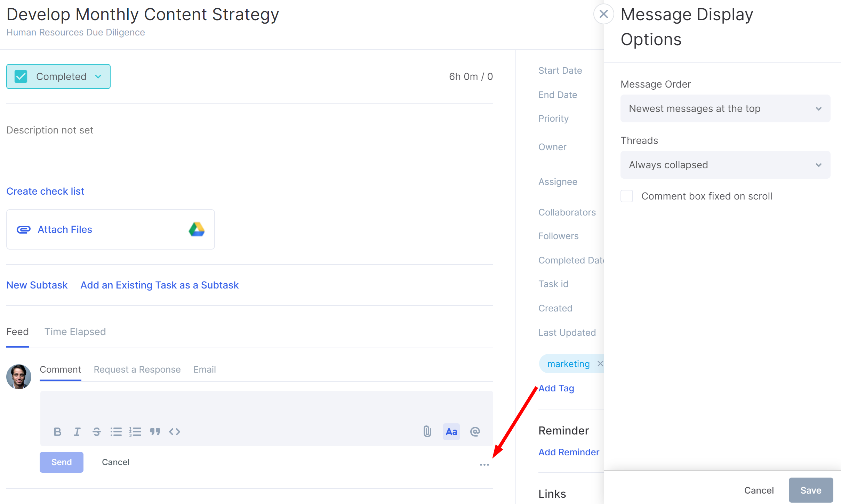Click the Add Tag link
The width and height of the screenshot is (841, 504).
click(x=556, y=388)
